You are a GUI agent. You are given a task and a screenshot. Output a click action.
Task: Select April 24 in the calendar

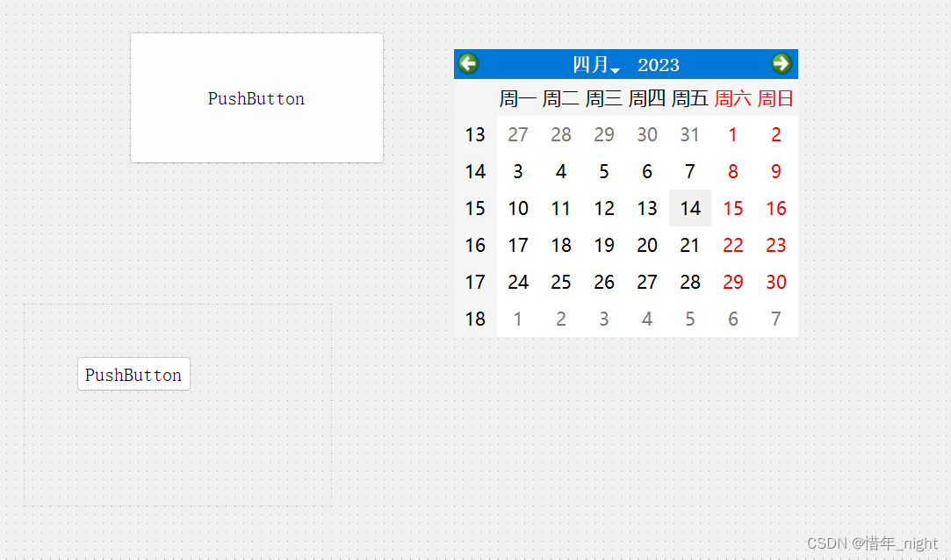click(x=518, y=282)
